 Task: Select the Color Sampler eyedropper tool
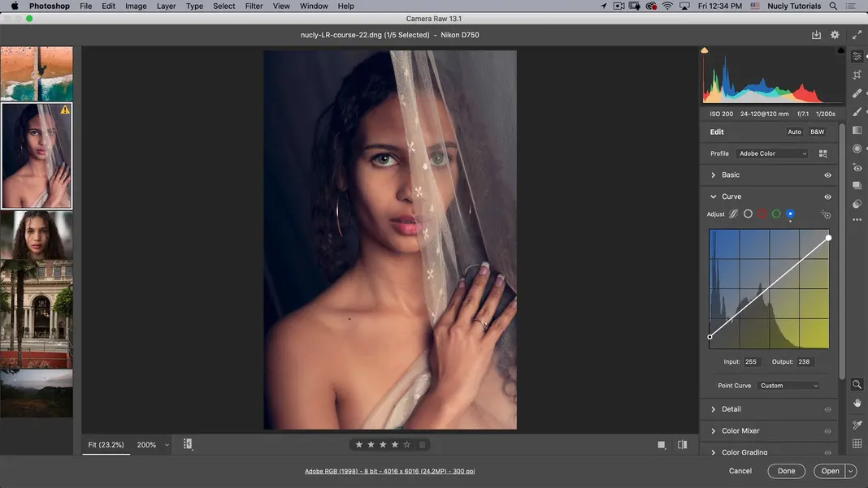(x=857, y=425)
